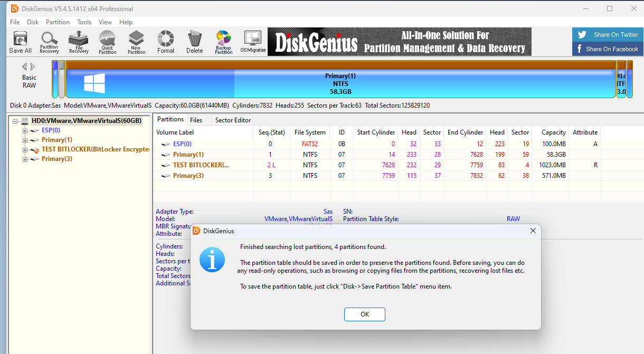Screen dimensions: 644x354
Task: Click the Format toolbar icon
Action: 166,42
